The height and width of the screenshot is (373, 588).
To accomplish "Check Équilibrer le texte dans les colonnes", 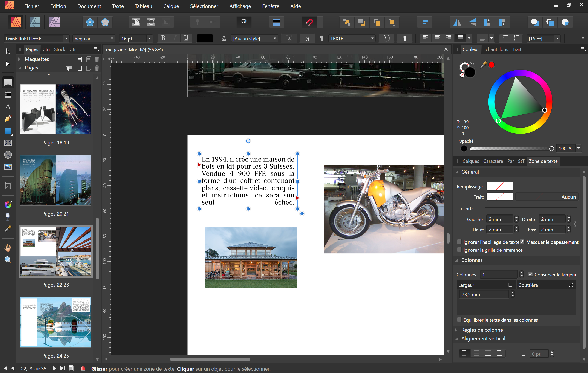I will point(459,319).
